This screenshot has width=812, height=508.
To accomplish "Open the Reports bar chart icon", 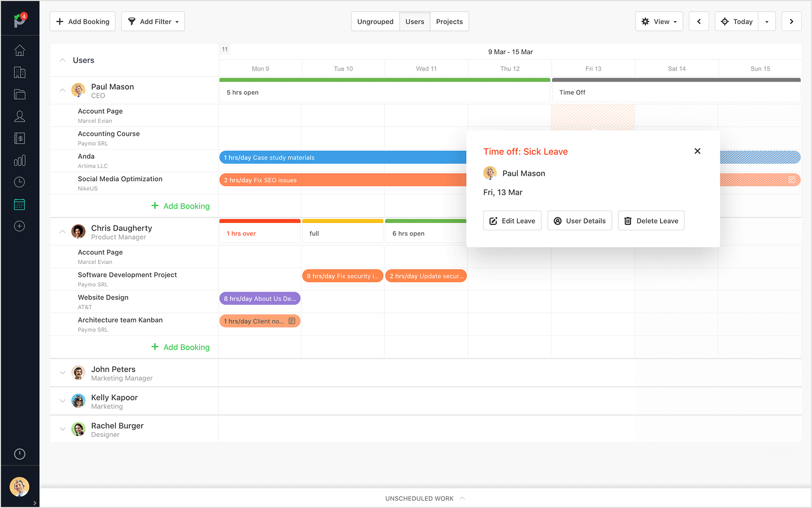I will point(19,160).
